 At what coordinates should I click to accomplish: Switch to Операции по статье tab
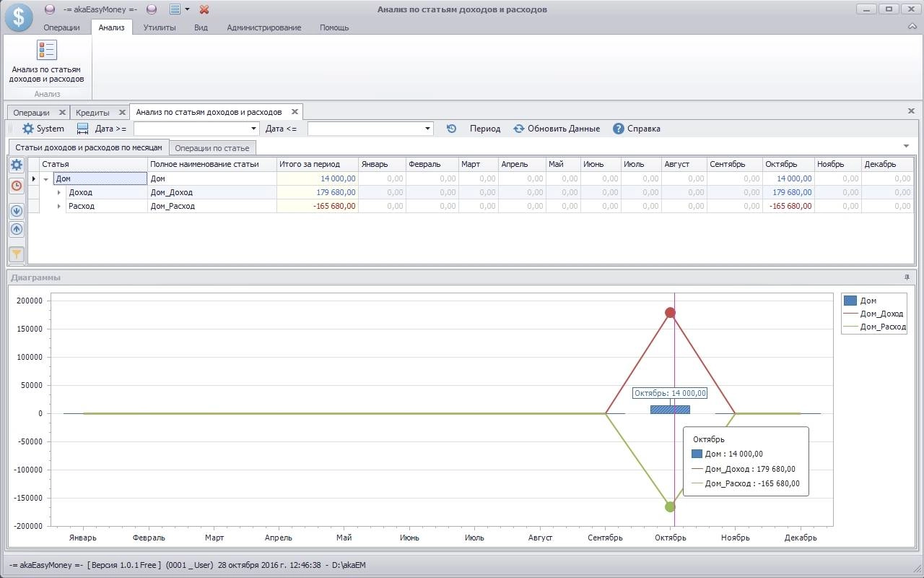(212, 148)
